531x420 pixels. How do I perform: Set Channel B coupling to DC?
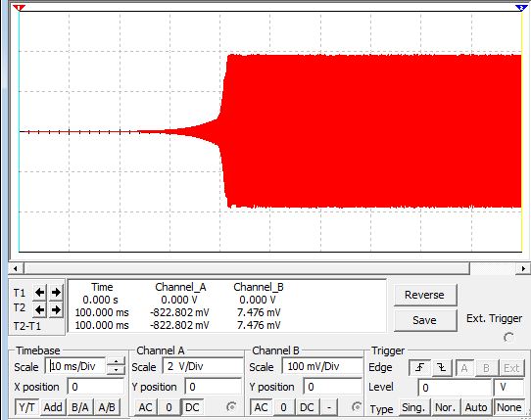coord(307,407)
